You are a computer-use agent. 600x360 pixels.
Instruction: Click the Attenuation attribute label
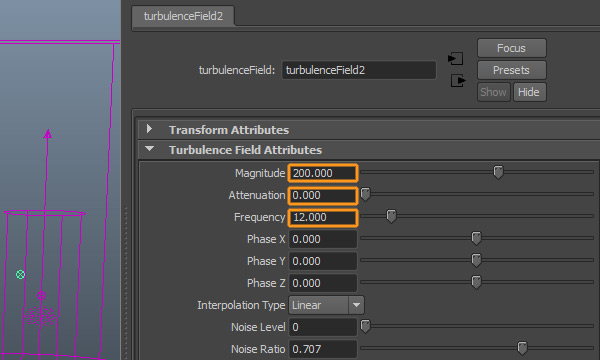(257, 195)
